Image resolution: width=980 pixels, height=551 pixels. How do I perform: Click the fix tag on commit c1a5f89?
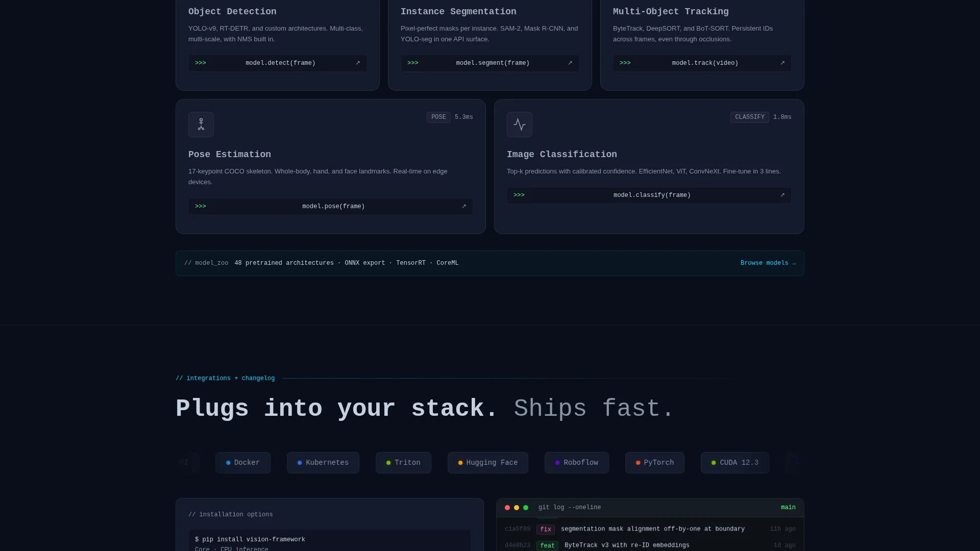point(546,530)
